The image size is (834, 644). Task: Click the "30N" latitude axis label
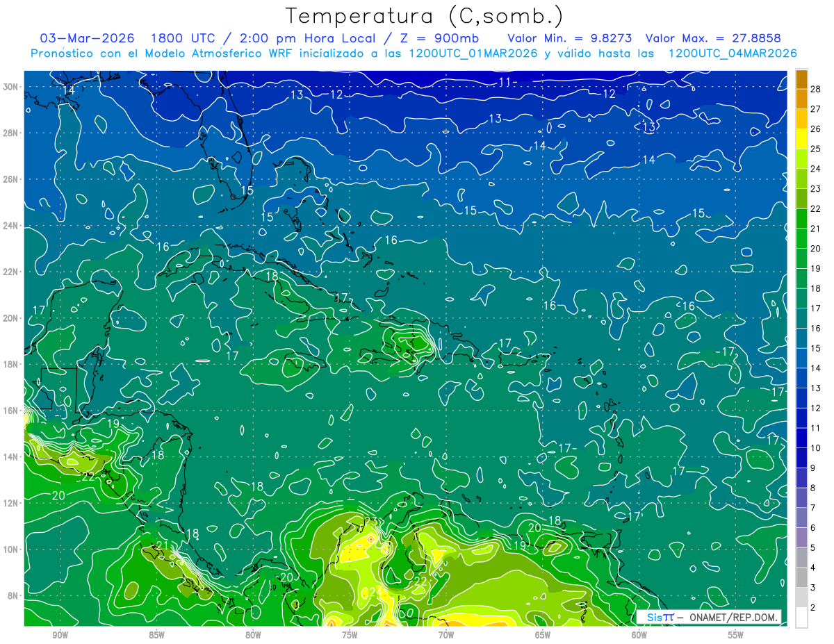click(x=10, y=87)
